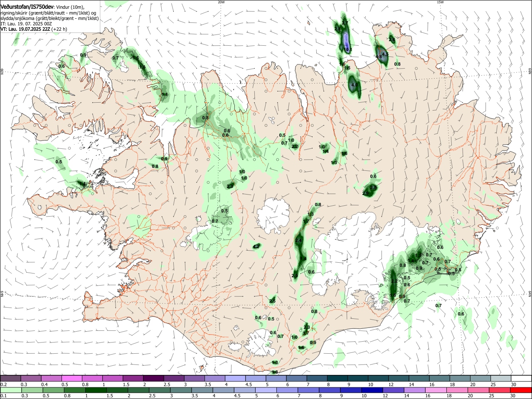Click the '12' label on the snow scale

coord(391,384)
